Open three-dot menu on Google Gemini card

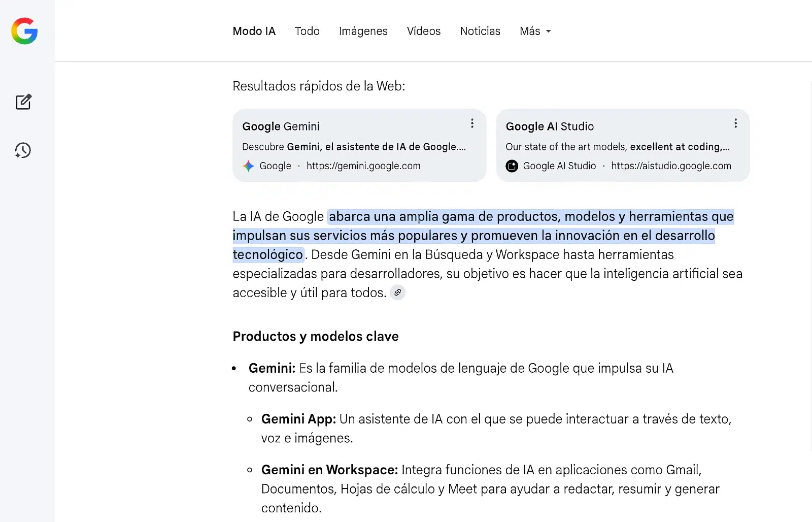[472, 123]
